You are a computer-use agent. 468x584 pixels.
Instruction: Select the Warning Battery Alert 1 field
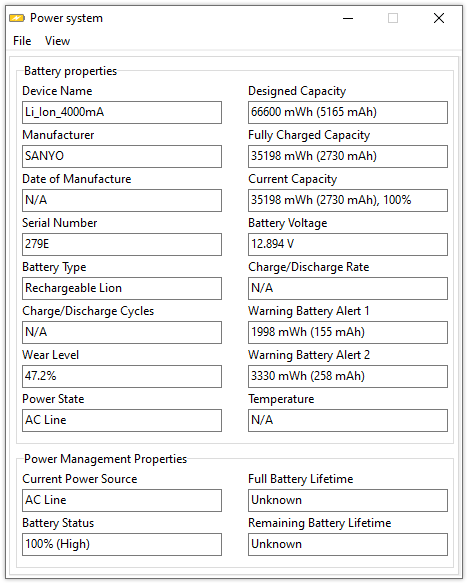(x=348, y=332)
